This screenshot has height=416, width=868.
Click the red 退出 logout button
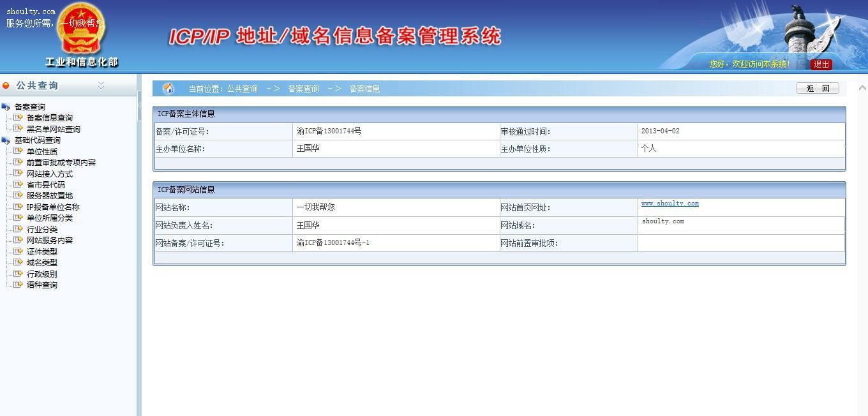click(x=821, y=64)
